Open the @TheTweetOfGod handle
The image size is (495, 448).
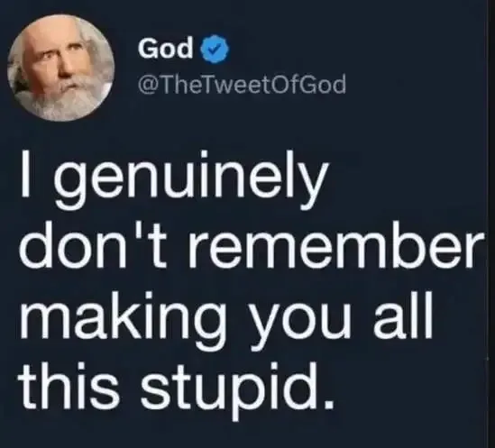point(242,85)
